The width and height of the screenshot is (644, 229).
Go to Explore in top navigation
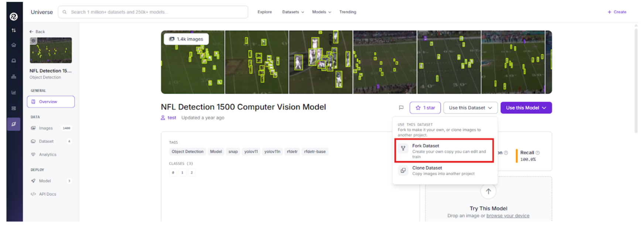(x=264, y=12)
